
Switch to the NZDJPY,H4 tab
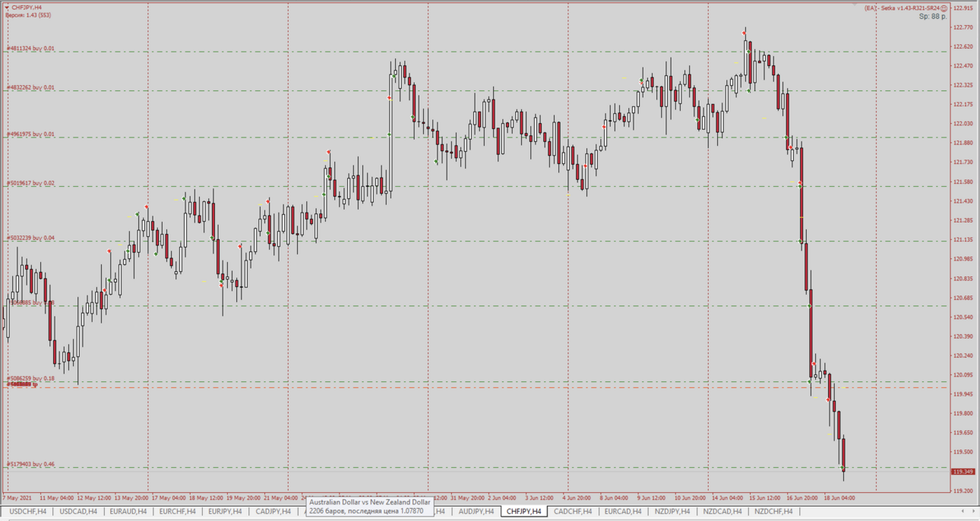(672, 512)
